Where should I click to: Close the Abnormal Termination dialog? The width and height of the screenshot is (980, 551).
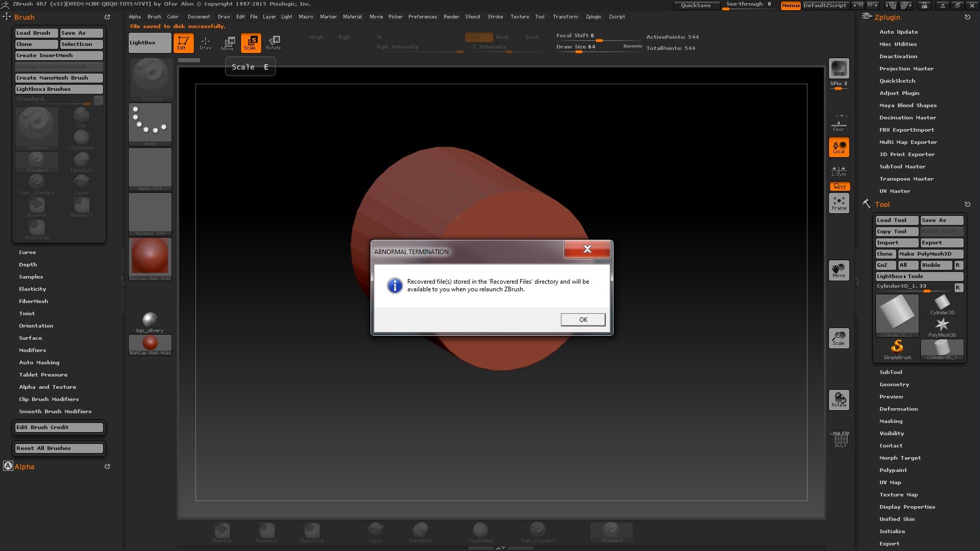tap(587, 249)
